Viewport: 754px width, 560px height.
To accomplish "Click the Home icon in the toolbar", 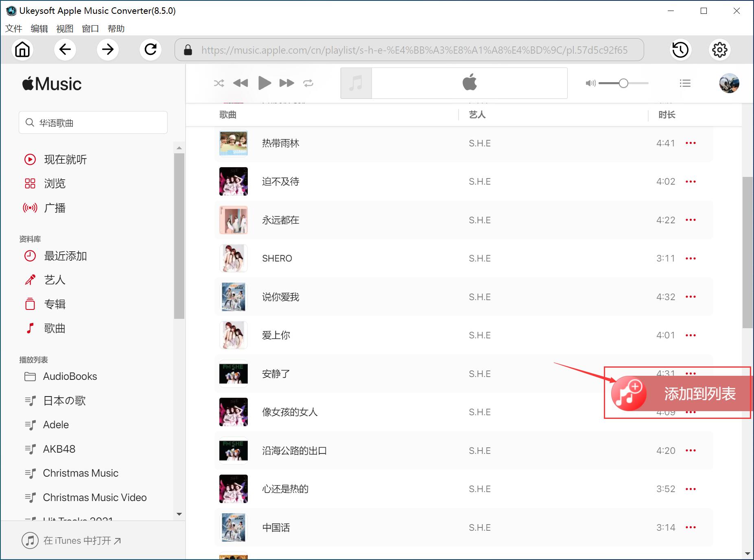I will click(x=23, y=50).
